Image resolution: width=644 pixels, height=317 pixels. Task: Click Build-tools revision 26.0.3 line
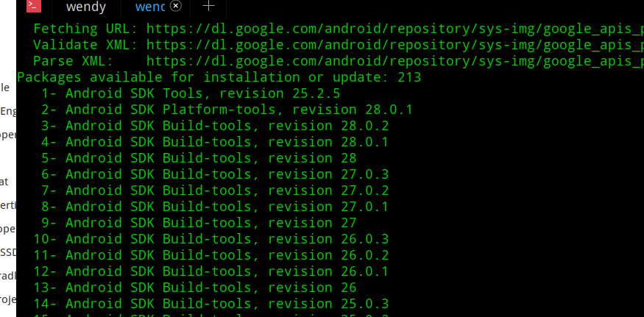coord(211,239)
